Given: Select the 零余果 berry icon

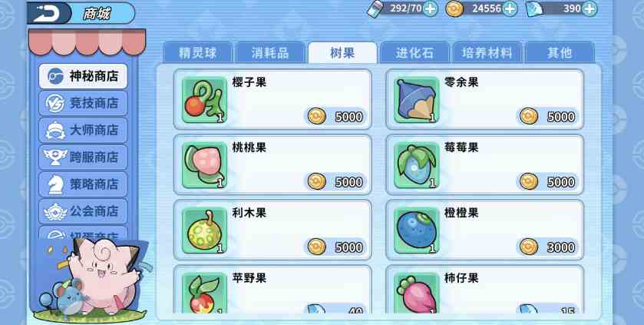Looking at the screenshot, I should click(x=417, y=100).
